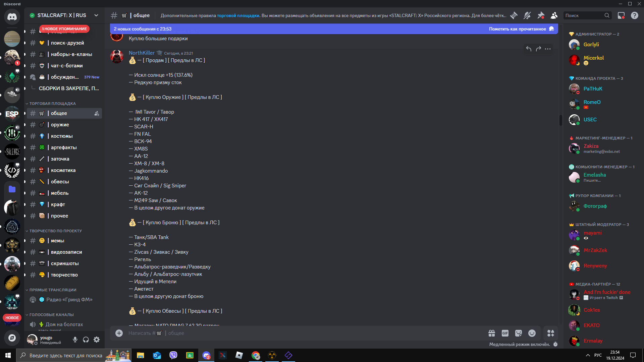
Task: Open the заточка channel
Action: click(64, 159)
